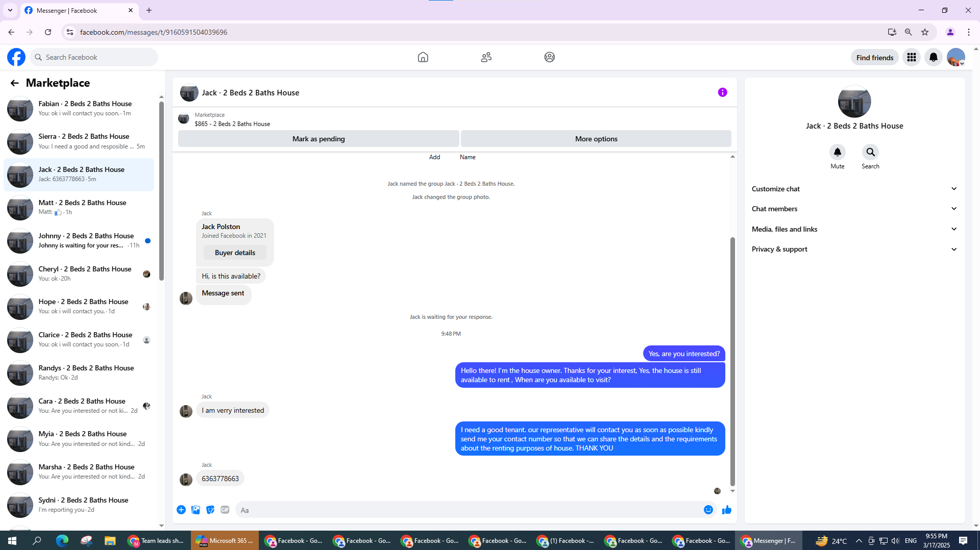Search in conversation magnifier icon
The width and height of the screenshot is (980, 550).
pos(870,152)
